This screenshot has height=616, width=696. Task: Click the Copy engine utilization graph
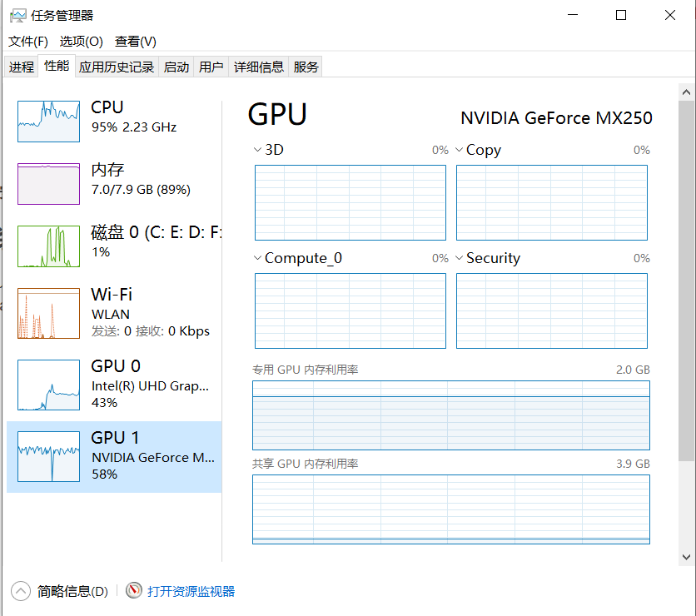tap(552, 203)
